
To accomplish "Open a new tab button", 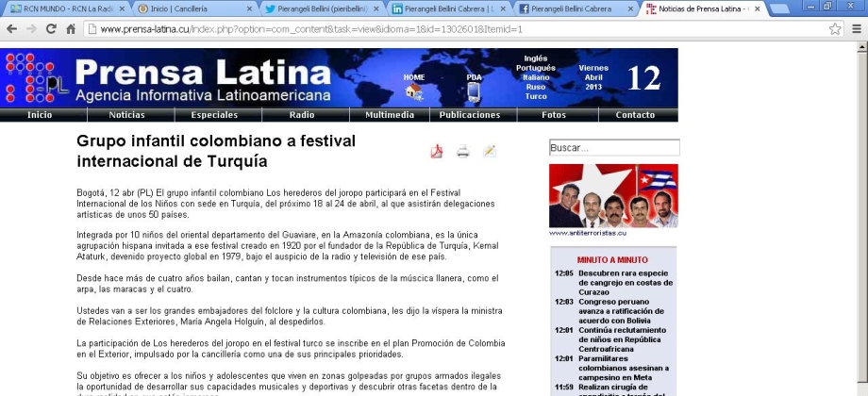I will tap(779, 8).
